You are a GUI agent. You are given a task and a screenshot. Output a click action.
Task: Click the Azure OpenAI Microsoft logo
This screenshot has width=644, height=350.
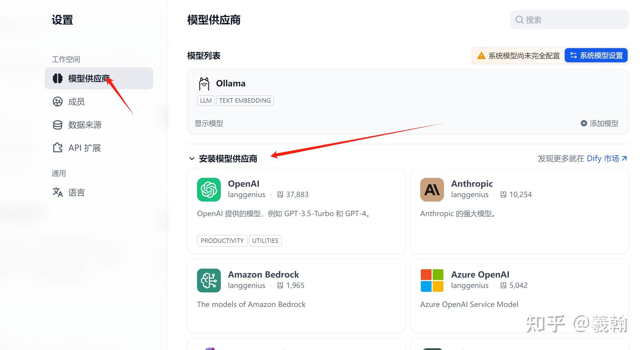click(x=432, y=281)
